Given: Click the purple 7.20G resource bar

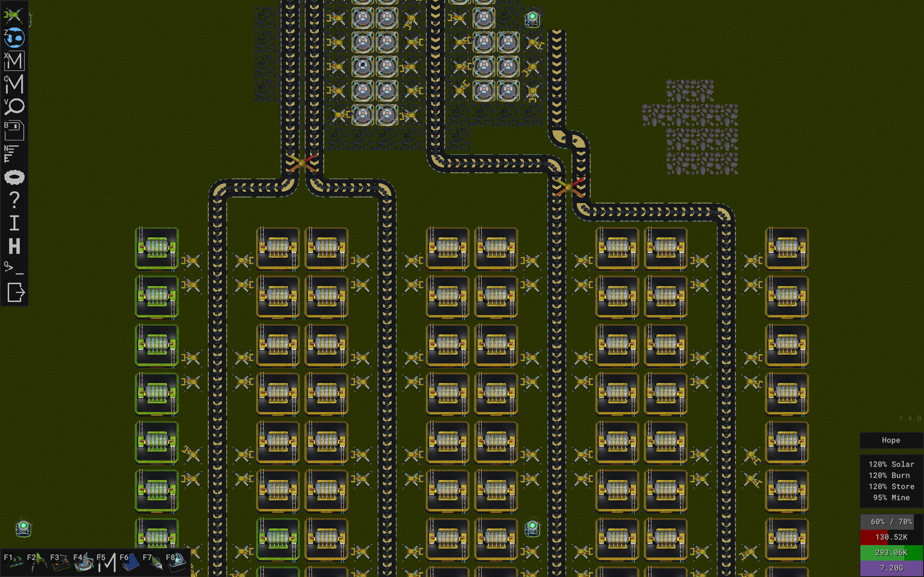Looking at the screenshot, I should (890, 568).
